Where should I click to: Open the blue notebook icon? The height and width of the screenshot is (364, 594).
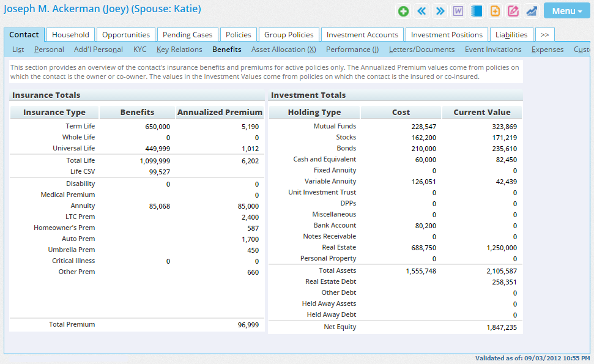tap(477, 11)
